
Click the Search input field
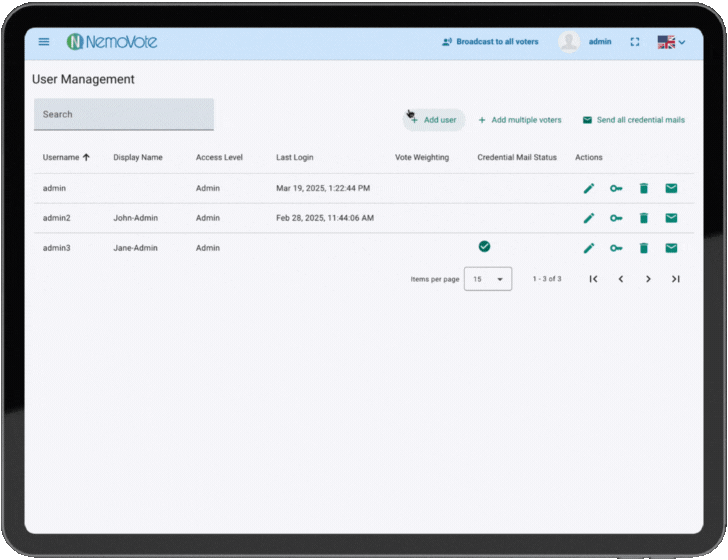(x=124, y=114)
